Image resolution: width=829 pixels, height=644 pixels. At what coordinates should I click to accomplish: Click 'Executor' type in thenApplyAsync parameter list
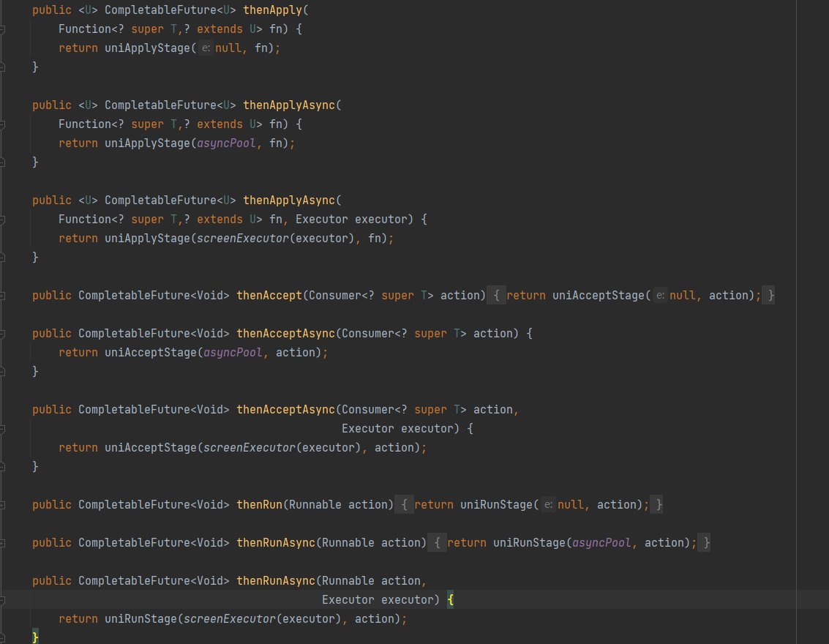(x=322, y=220)
